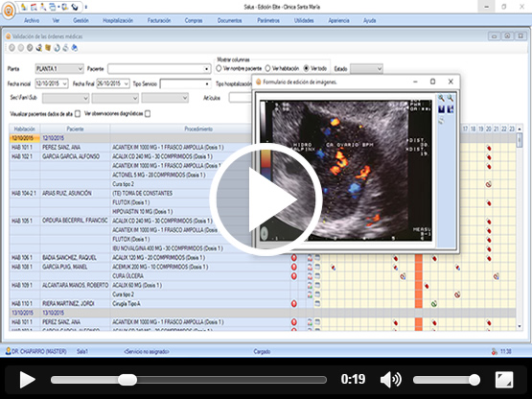Open the Fecha inicial date picker

65,83
